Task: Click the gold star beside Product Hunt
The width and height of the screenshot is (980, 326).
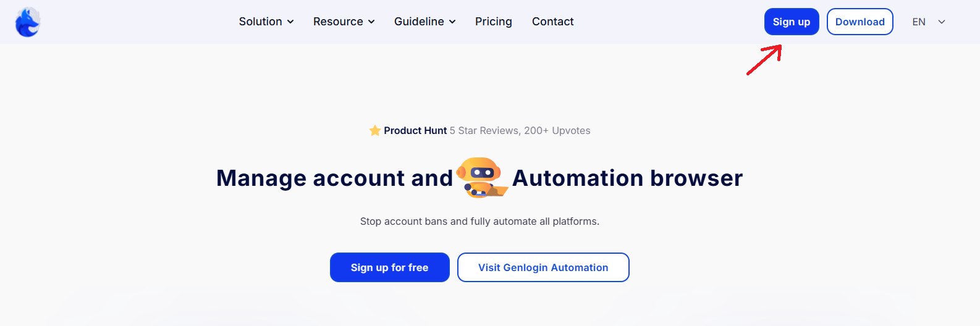Action: point(374,130)
